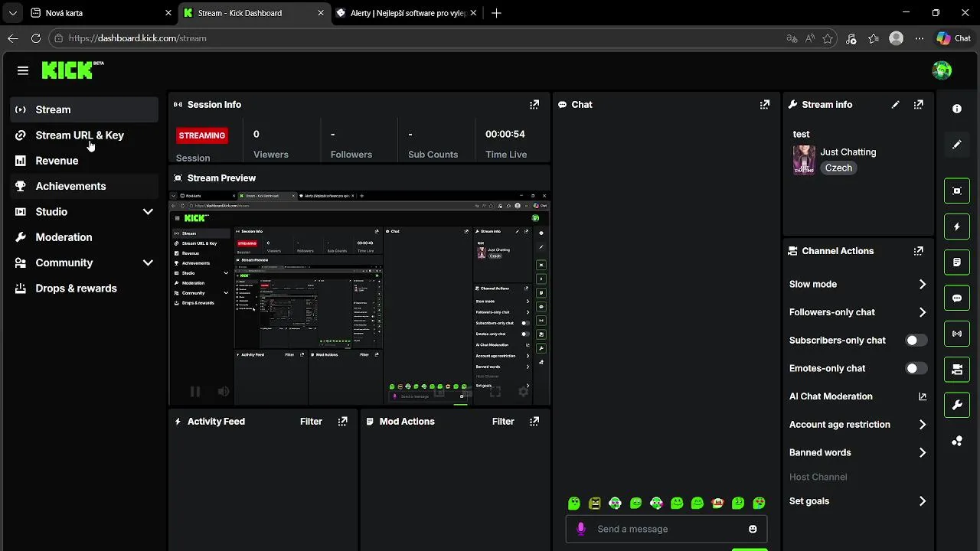
Task: Open the hamburger menu beside Kick logo
Action: [x=23, y=70]
